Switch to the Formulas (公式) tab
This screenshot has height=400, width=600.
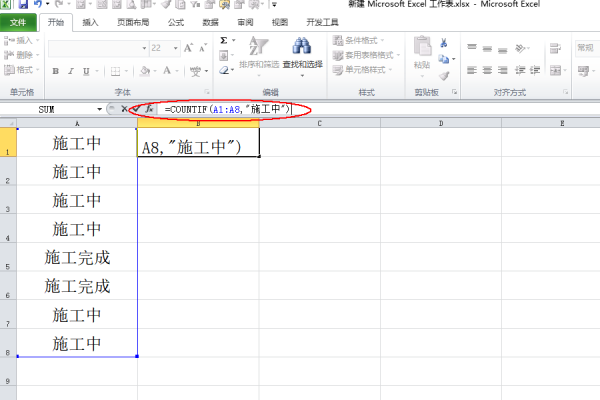click(x=175, y=21)
